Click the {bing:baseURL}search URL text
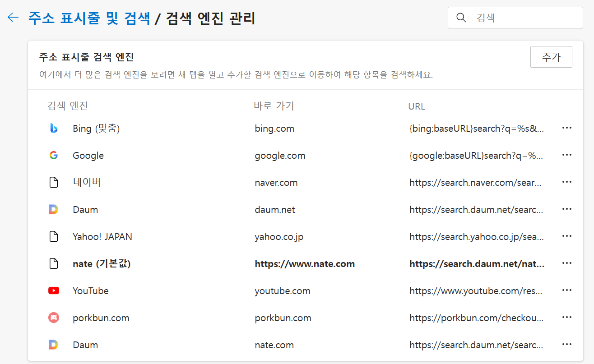 (x=476, y=129)
